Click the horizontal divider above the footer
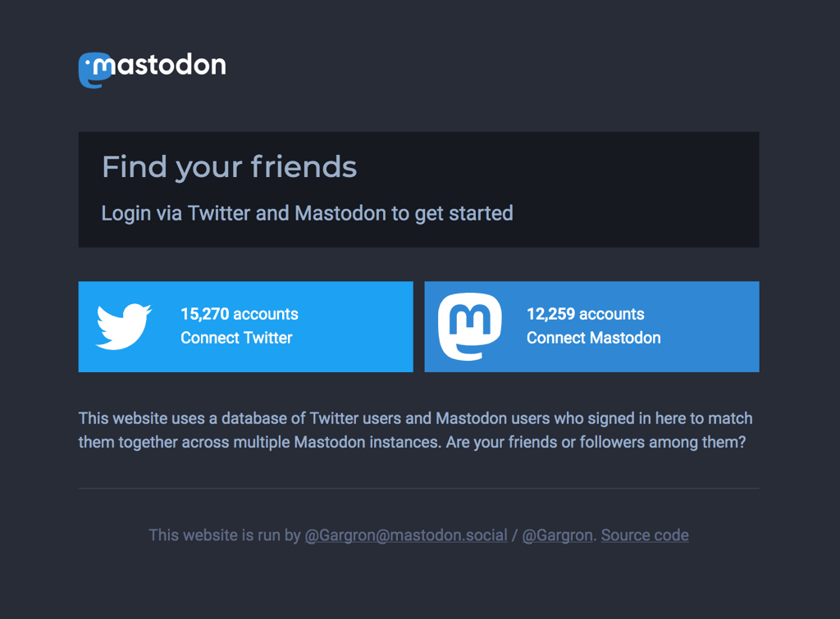The width and height of the screenshot is (840, 619). 419,489
